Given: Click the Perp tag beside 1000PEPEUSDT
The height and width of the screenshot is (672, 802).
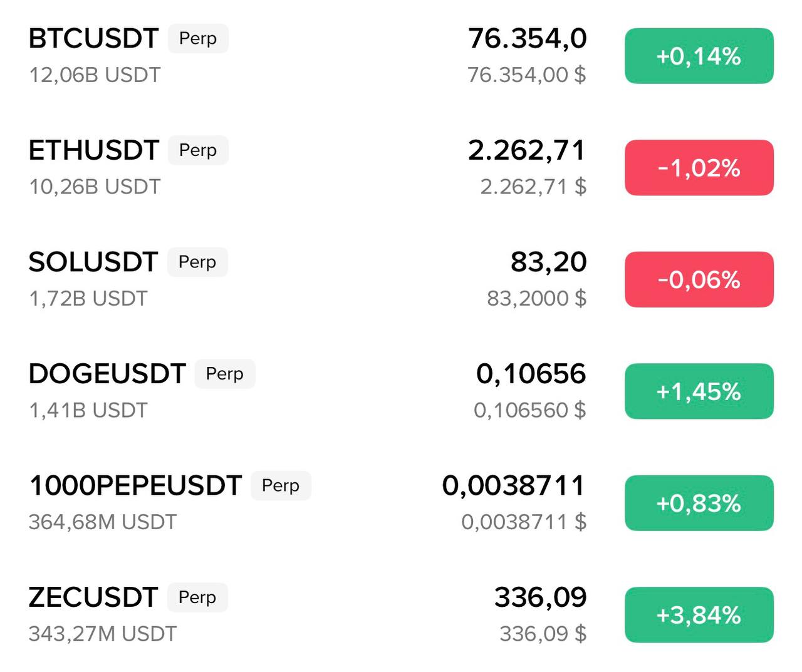Looking at the screenshot, I should click(x=281, y=485).
